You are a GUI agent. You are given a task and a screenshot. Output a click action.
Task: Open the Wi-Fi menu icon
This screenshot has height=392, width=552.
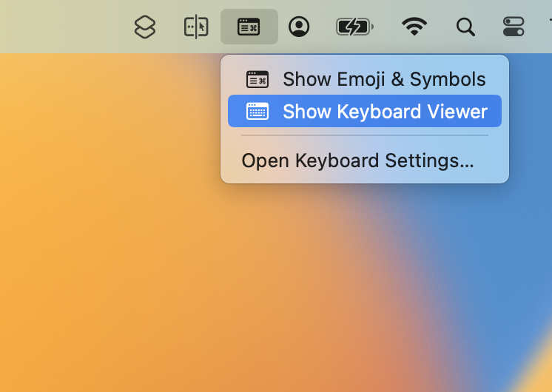[414, 27]
